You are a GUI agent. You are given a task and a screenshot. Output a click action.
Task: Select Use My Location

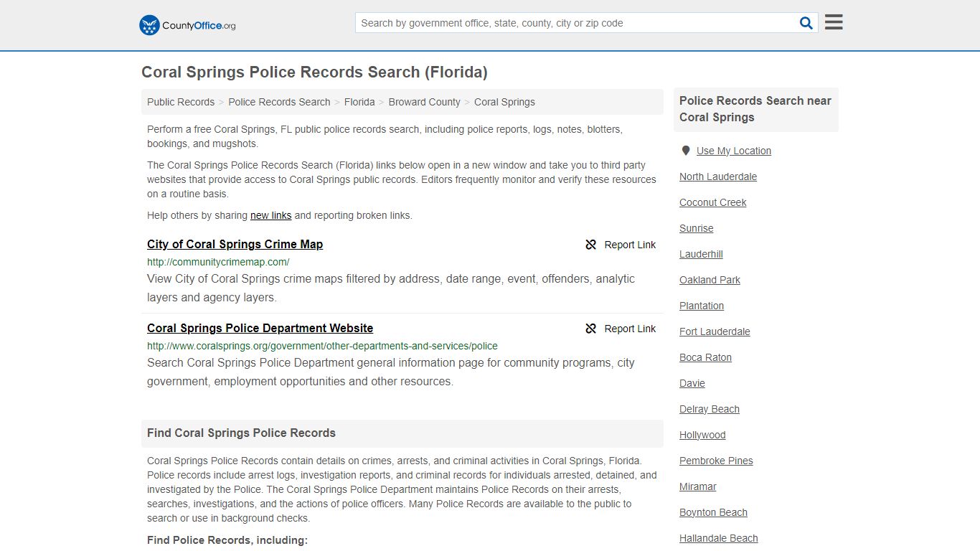[x=734, y=151]
